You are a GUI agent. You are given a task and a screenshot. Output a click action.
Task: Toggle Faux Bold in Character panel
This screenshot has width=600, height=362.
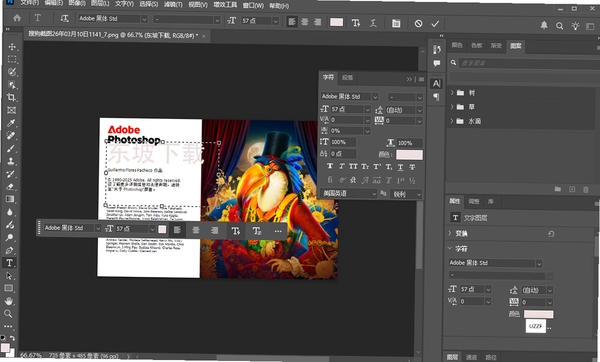[330, 166]
